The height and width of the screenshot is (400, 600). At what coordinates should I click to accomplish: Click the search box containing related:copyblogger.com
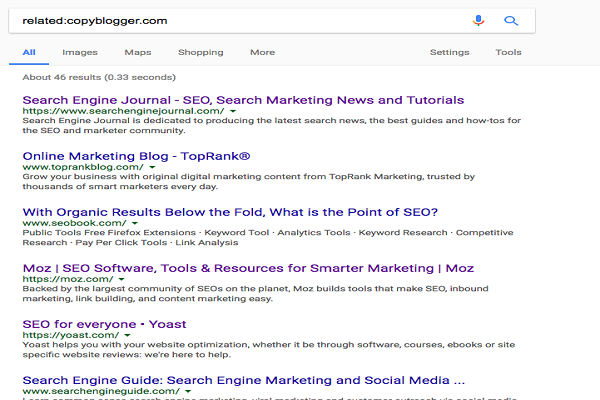pos(272,21)
